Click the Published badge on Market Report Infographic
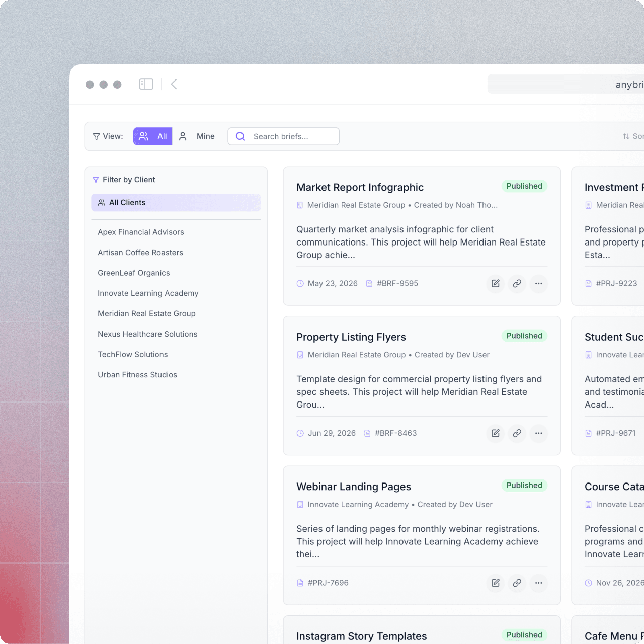 tap(524, 186)
